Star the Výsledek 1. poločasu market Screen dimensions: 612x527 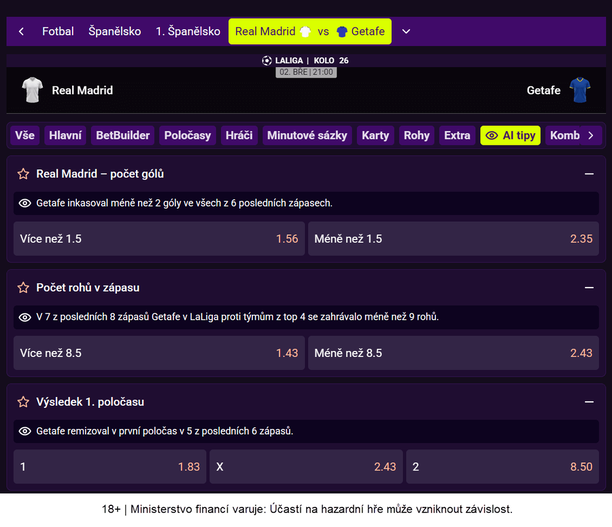point(23,402)
